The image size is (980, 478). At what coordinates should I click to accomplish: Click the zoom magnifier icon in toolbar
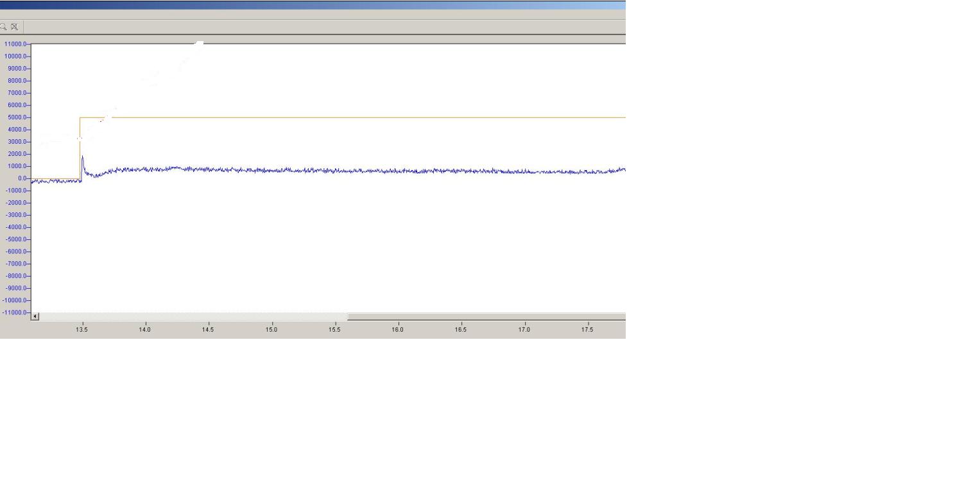[x=3, y=27]
